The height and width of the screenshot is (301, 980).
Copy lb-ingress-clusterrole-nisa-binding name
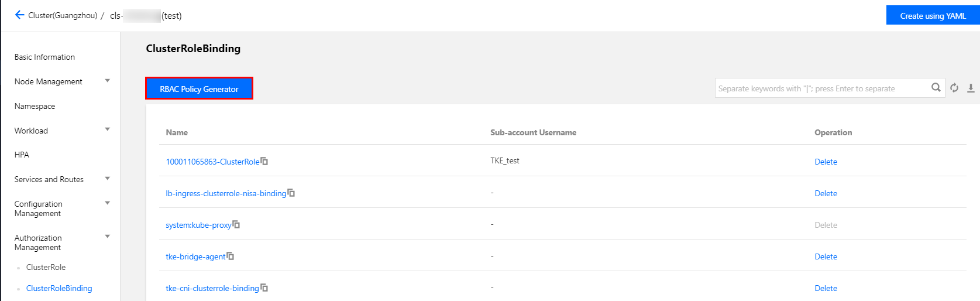coord(291,193)
